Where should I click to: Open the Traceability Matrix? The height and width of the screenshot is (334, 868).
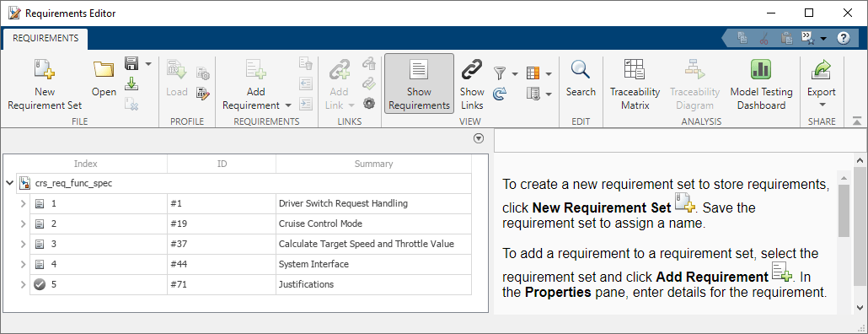pos(635,84)
